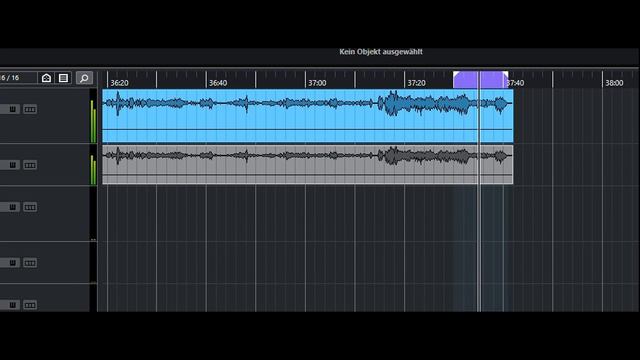Toggle Write automation on the fifth track
Image resolution: width=640 pixels, height=360 pixels.
point(12,305)
